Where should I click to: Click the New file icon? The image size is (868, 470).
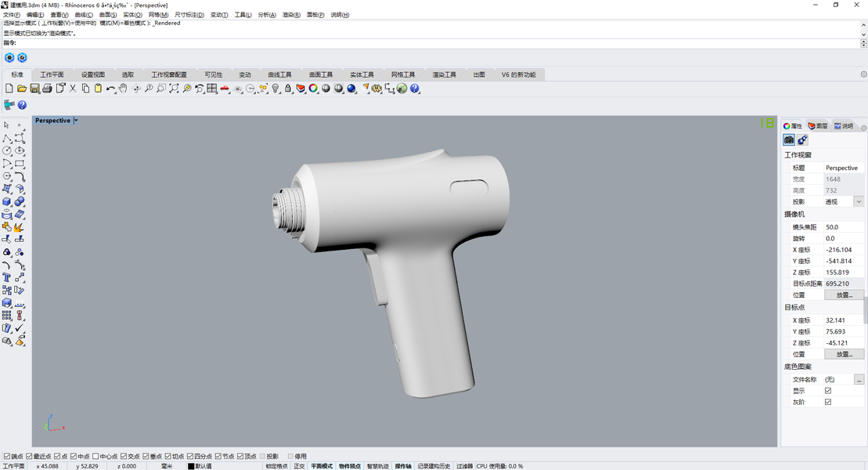[9, 89]
